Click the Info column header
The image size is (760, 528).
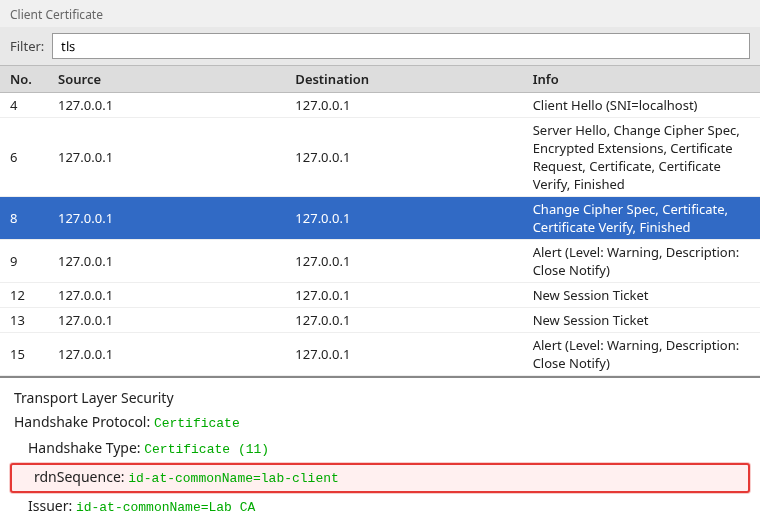pyautogui.click(x=545, y=80)
